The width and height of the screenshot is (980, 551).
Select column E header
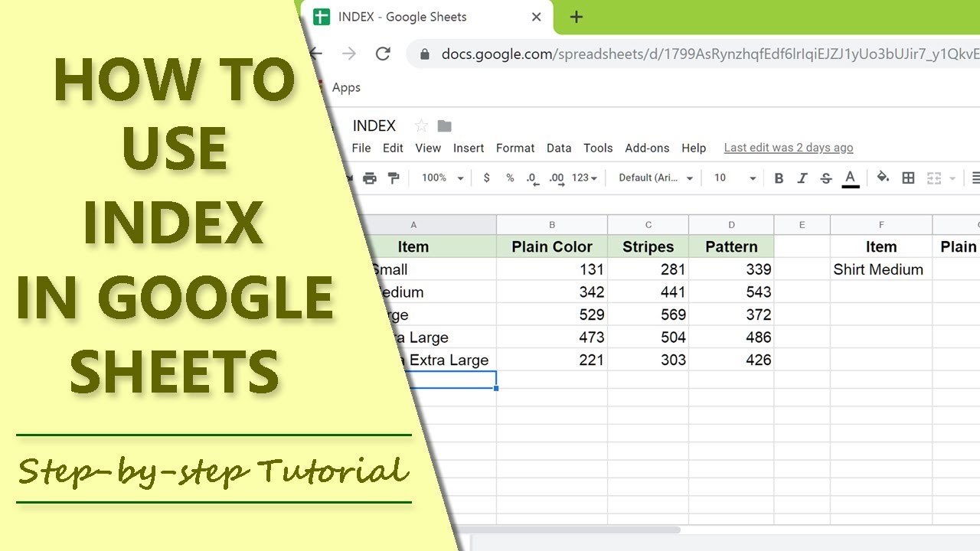tap(802, 225)
